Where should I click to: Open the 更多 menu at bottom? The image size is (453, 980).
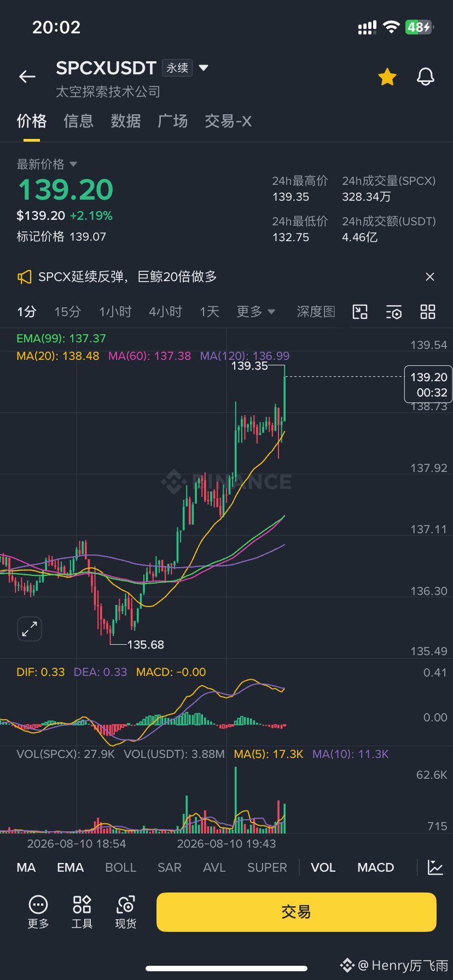(38, 912)
